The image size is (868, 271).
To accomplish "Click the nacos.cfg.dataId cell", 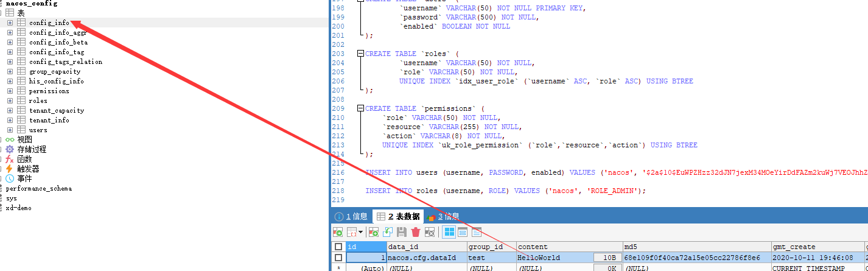I will 427,258.
